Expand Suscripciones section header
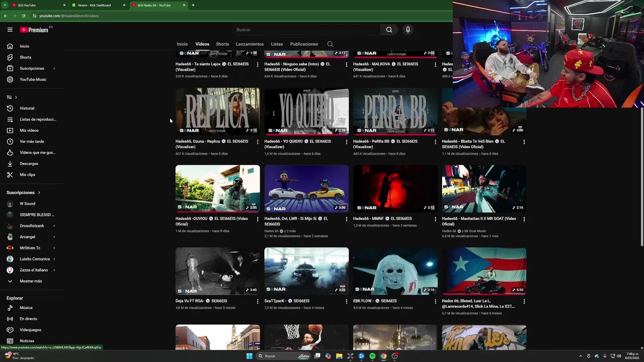The image size is (644, 362). [x=23, y=193]
